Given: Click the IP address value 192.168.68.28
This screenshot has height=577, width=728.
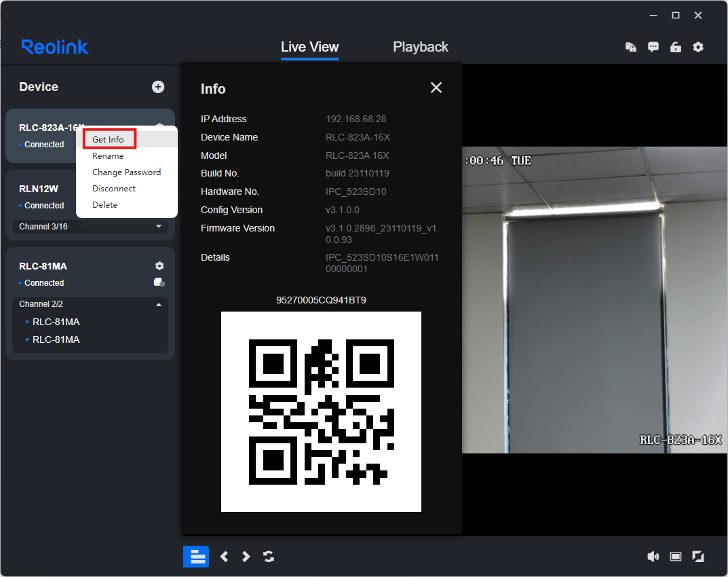Looking at the screenshot, I should (356, 119).
